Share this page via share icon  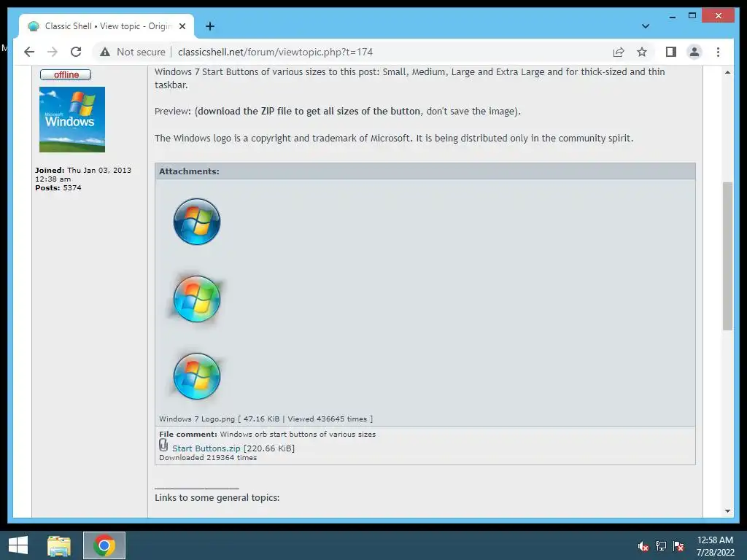(x=619, y=52)
